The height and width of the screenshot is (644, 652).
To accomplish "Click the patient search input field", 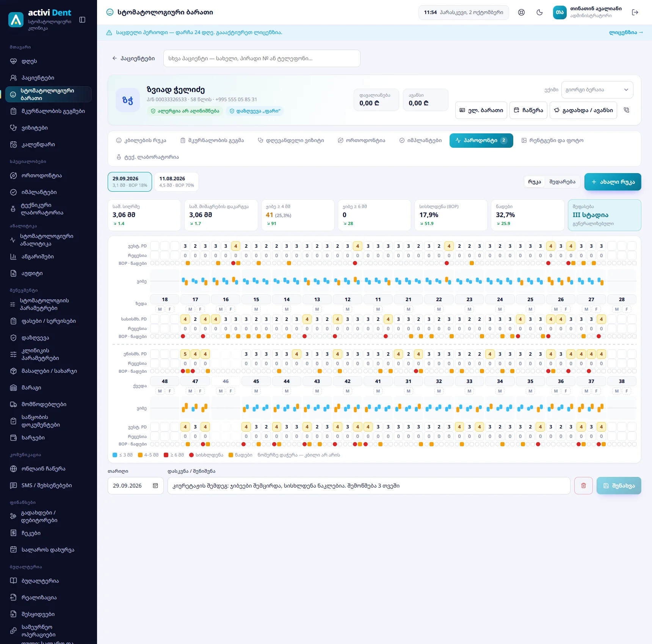I will coord(262,58).
